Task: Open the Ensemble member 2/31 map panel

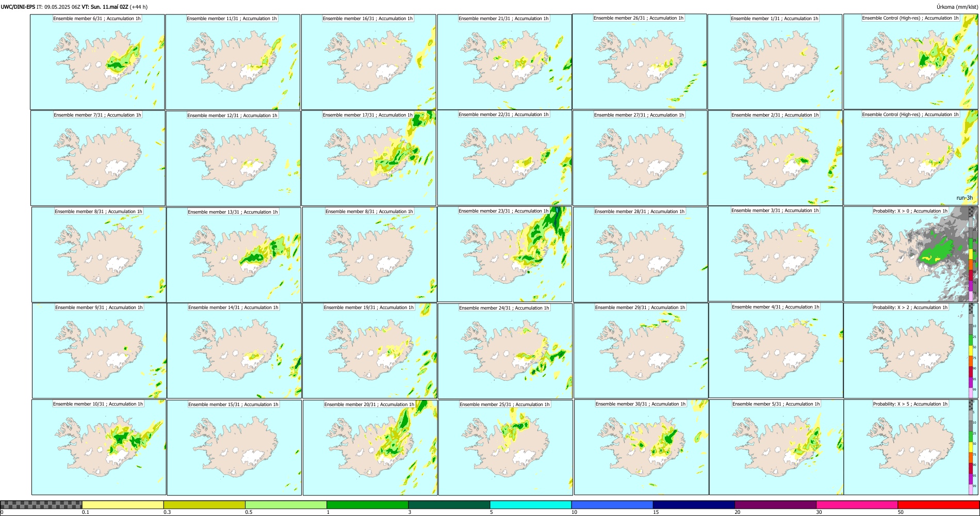Action: pos(775,158)
